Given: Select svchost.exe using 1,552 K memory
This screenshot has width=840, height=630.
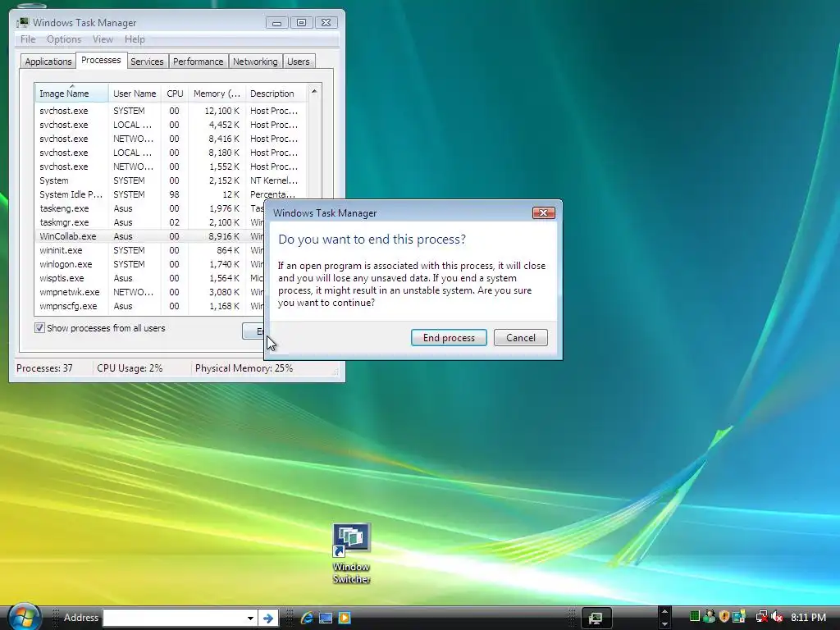Looking at the screenshot, I should click(171, 167).
